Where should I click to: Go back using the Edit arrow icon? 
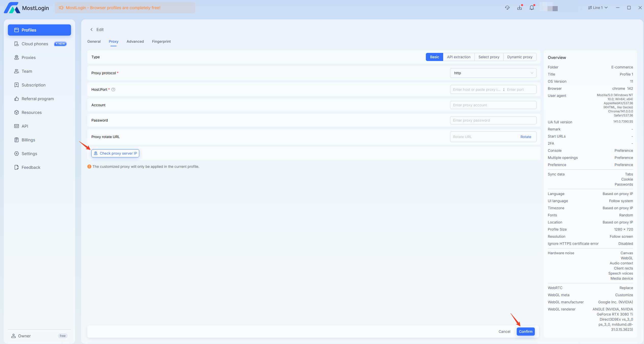(x=92, y=29)
